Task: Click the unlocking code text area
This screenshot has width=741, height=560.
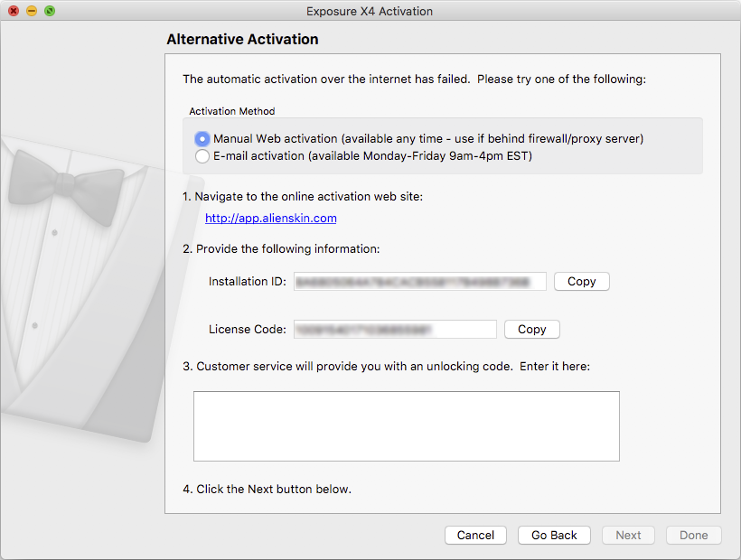Action: tap(407, 426)
